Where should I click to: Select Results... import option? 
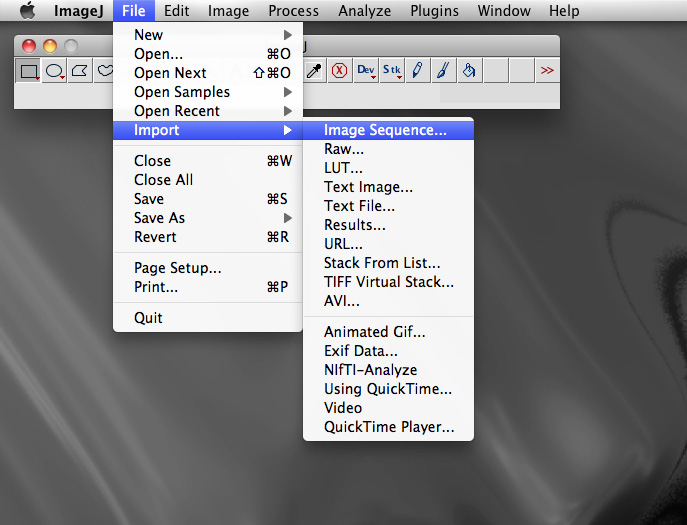pos(388,225)
